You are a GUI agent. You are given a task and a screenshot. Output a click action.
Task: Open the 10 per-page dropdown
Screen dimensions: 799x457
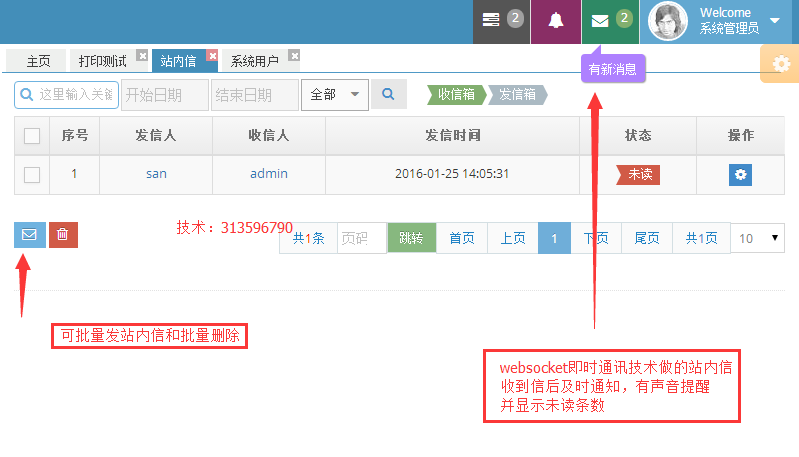[x=758, y=238]
